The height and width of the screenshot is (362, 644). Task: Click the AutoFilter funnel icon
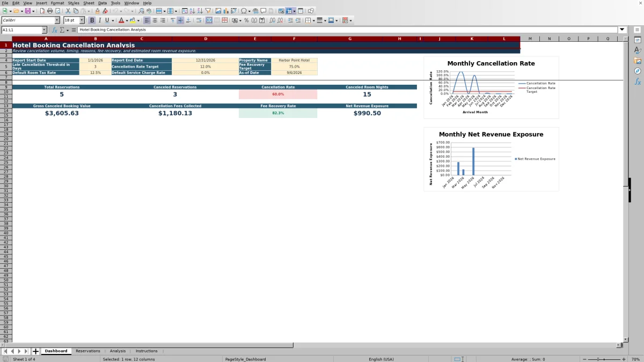pyautogui.click(x=208, y=11)
